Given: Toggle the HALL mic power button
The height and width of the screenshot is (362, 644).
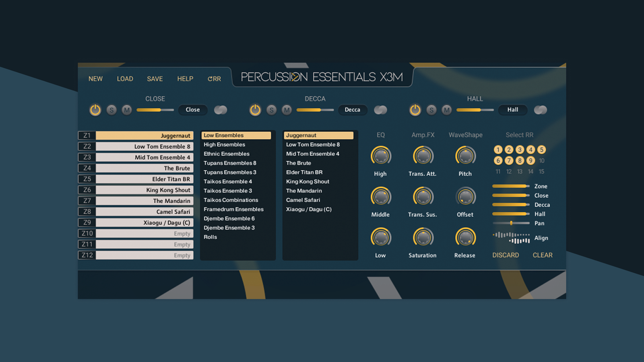Looking at the screenshot, I should click(x=415, y=110).
